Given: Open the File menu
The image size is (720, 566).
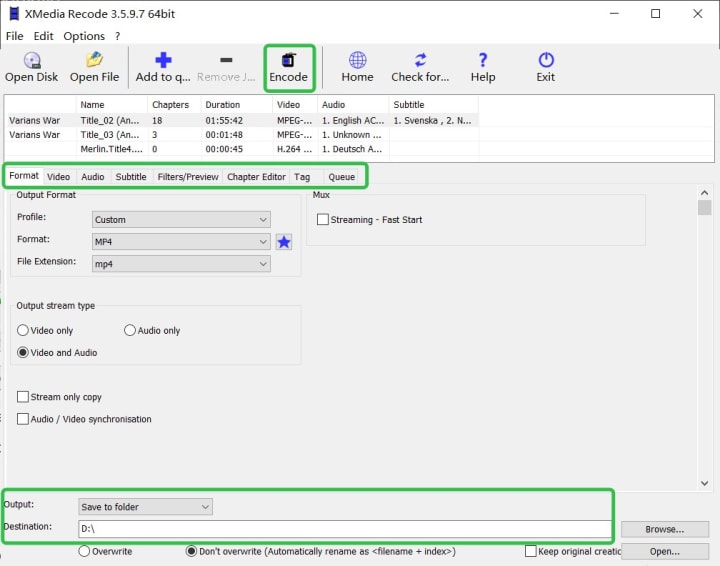Looking at the screenshot, I should click(14, 36).
